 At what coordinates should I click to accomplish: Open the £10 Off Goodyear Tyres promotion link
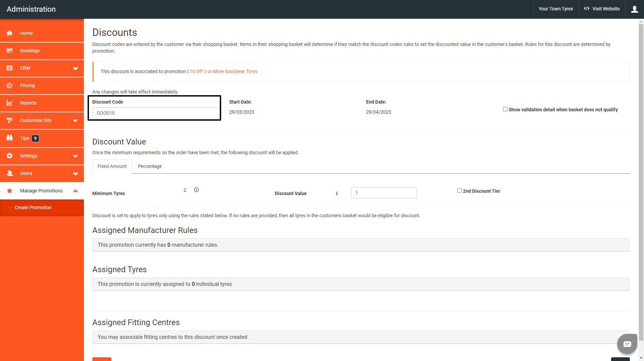222,71
